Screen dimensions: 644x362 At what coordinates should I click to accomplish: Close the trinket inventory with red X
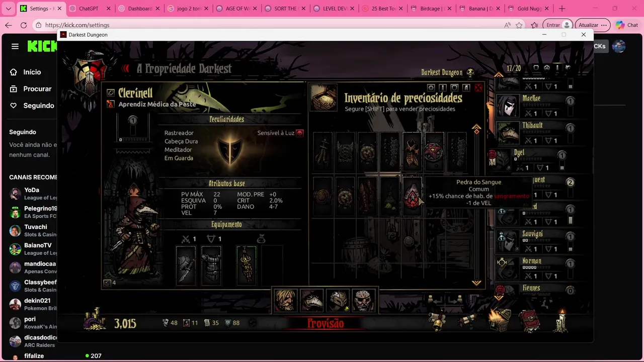tap(478, 88)
